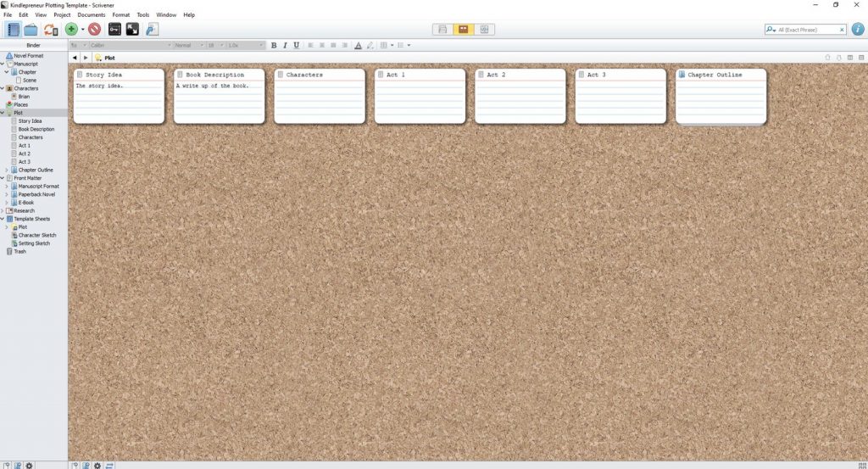The width and height of the screenshot is (868, 469).
Task: Open the Normal font style dropdown
Action: 189,46
